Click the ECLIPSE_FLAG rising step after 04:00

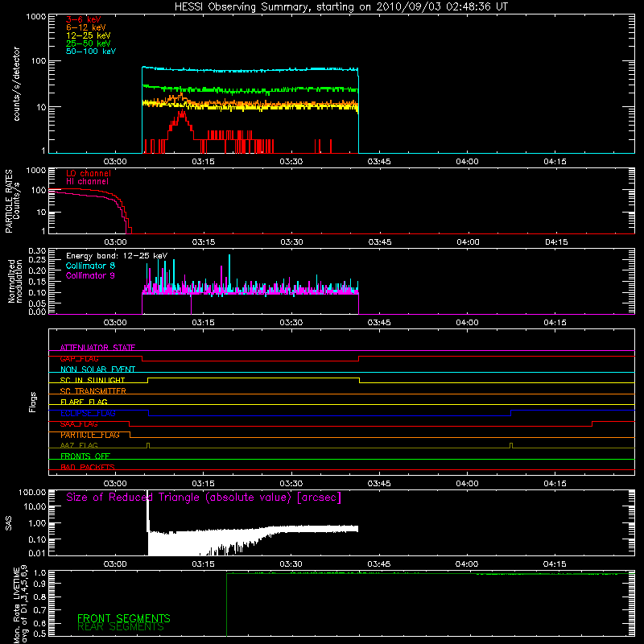(511, 413)
